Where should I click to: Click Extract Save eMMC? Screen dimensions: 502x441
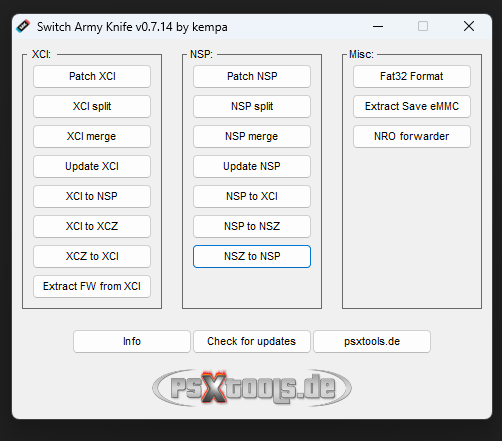pyautogui.click(x=412, y=106)
